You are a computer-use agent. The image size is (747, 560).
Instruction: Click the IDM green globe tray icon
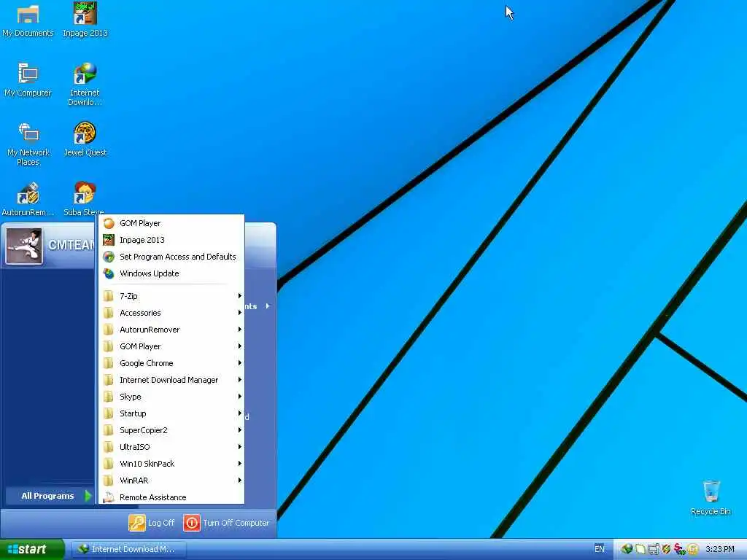click(627, 549)
